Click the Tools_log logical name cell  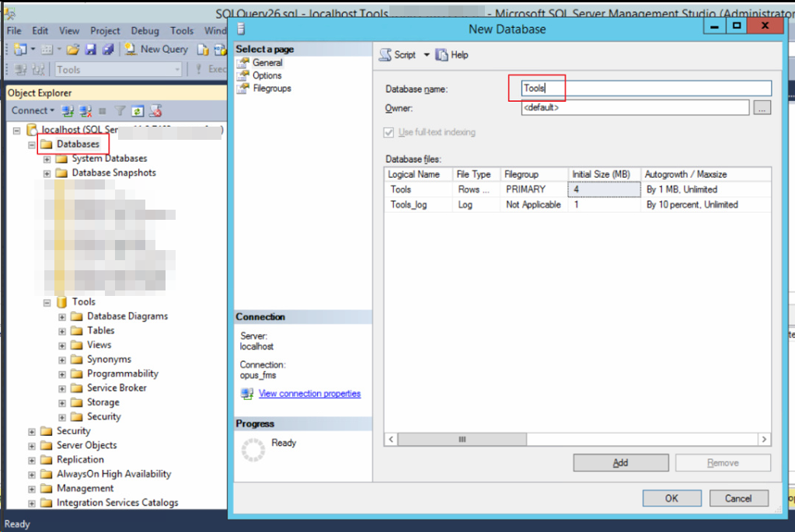[418, 205]
